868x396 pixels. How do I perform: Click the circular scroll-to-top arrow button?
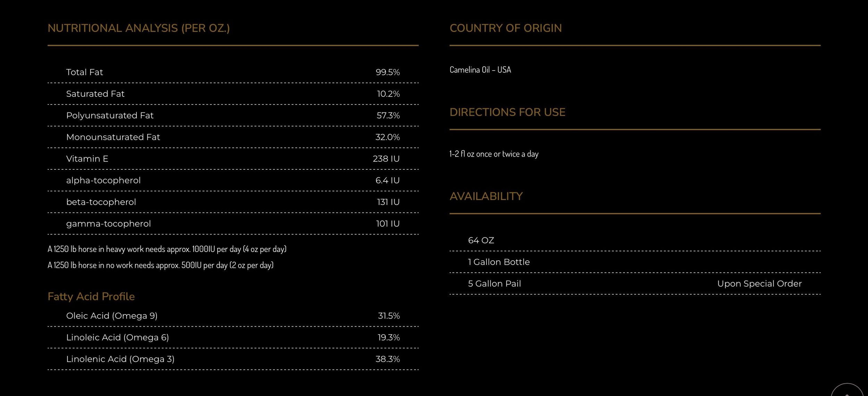[x=847, y=391]
